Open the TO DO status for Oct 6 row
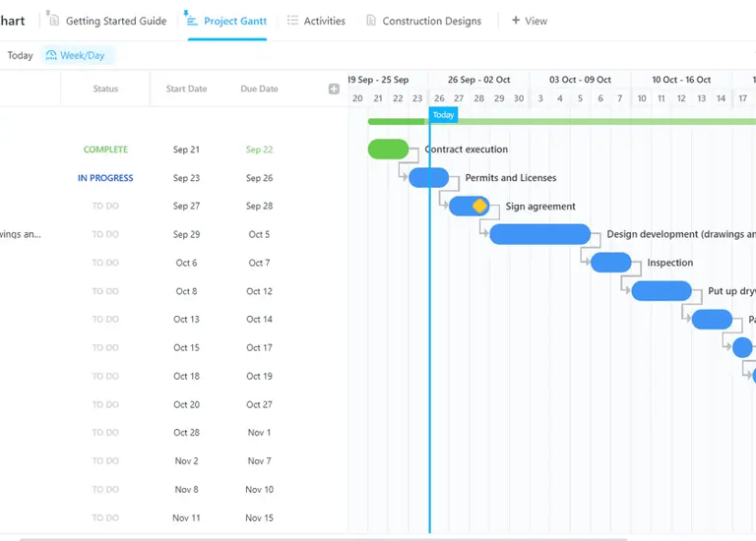Viewport: 756px width, 541px height. click(x=105, y=263)
